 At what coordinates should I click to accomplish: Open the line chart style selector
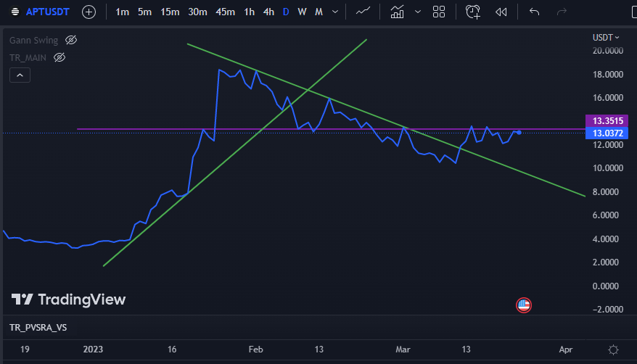tap(363, 12)
